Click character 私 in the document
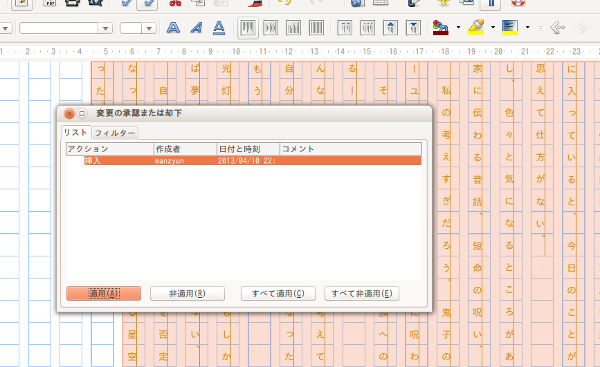 pyautogui.click(x=446, y=90)
